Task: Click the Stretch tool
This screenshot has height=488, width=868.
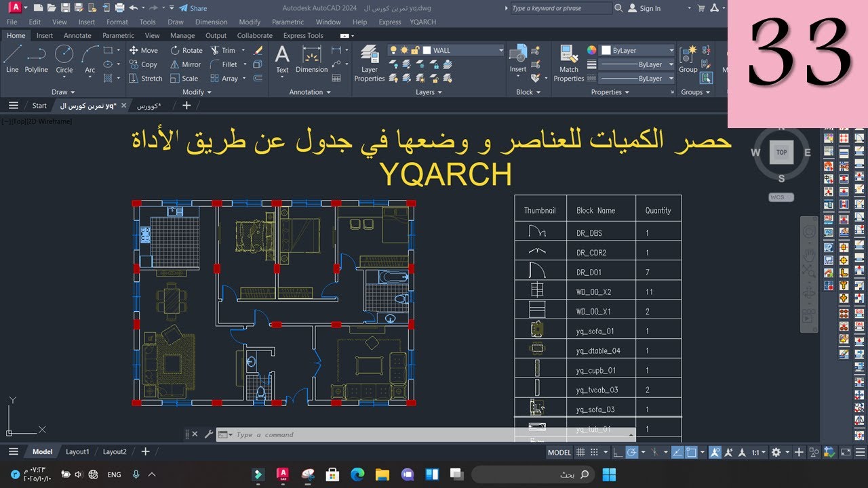Action: 146,79
